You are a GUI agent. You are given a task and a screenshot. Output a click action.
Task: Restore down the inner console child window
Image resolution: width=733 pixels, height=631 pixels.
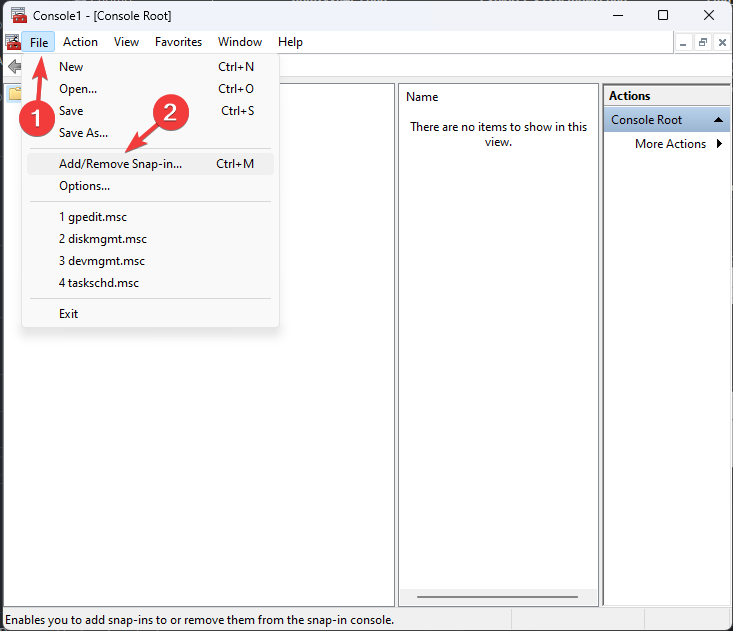(703, 43)
